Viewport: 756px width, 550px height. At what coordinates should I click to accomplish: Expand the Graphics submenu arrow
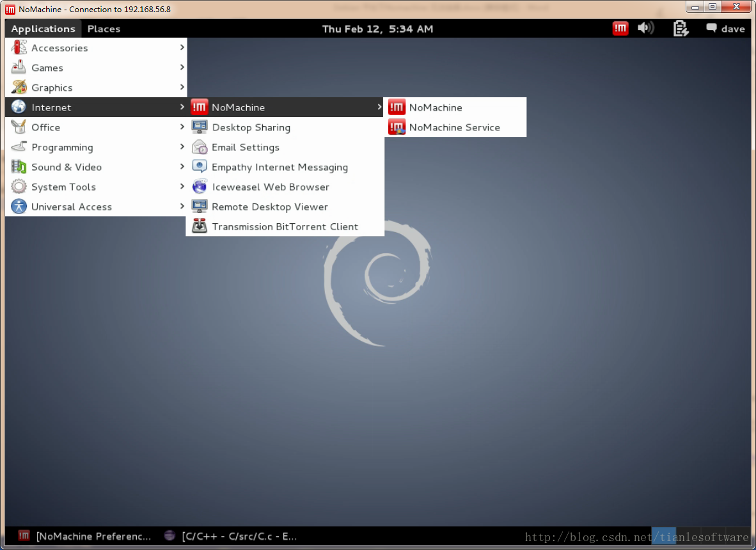coord(182,87)
